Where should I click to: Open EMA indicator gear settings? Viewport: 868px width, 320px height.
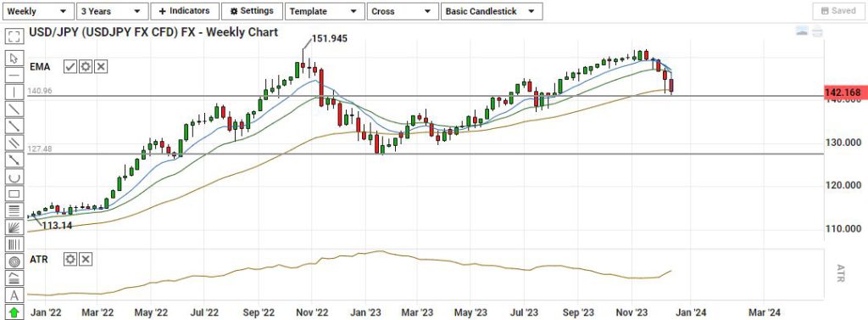point(86,67)
